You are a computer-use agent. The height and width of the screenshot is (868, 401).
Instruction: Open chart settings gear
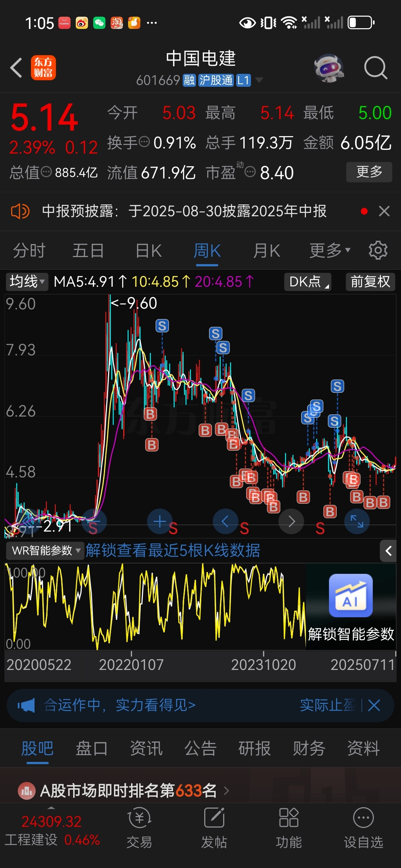coord(378,250)
